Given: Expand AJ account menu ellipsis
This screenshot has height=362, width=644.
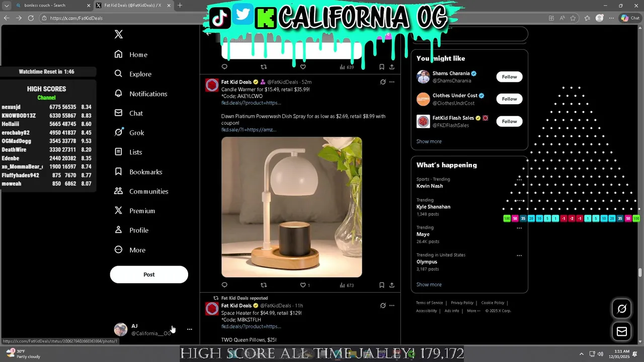Looking at the screenshot, I should 190,329.
